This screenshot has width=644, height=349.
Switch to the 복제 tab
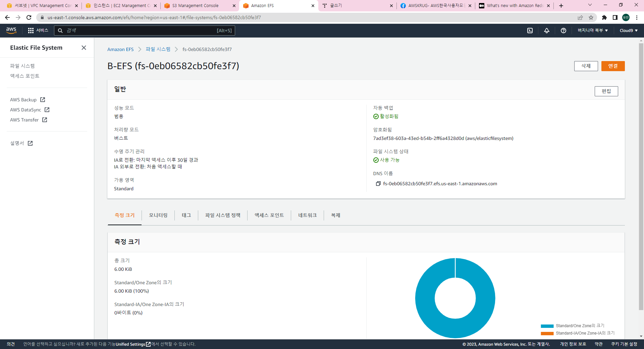tap(336, 215)
